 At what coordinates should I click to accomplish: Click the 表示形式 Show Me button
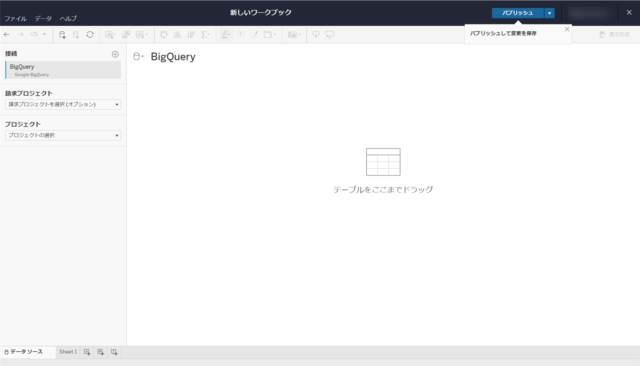pos(614,35)
